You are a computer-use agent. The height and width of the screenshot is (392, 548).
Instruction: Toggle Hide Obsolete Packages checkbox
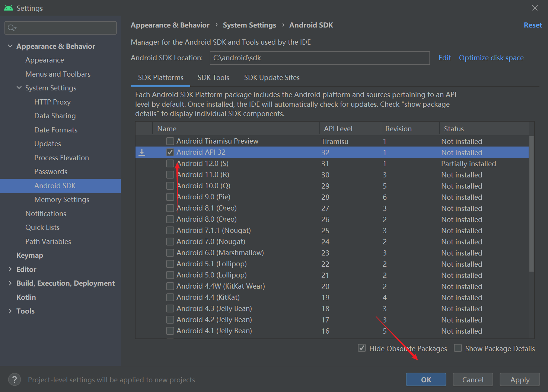click(362, 348)
